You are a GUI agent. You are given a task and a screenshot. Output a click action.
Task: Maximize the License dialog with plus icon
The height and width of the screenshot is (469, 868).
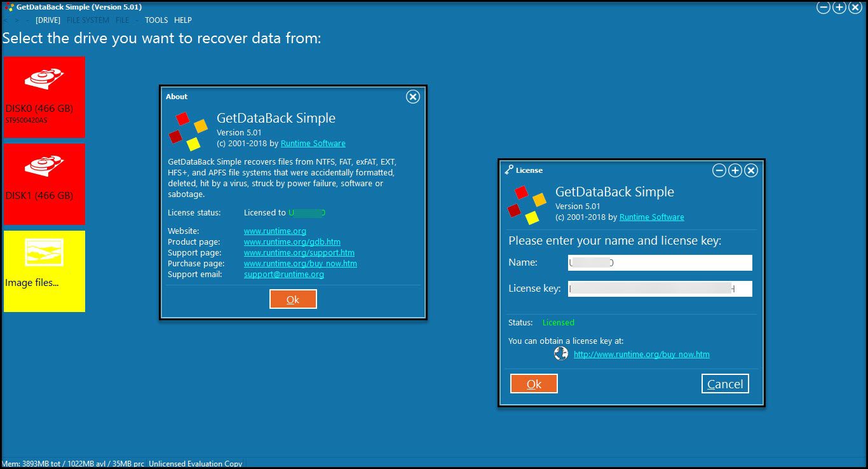point(735,170)
